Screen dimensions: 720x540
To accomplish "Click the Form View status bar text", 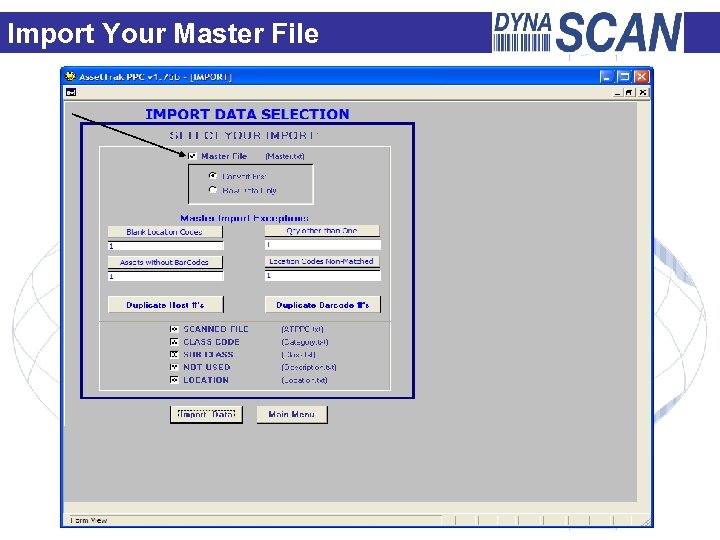I will point(89,520).
